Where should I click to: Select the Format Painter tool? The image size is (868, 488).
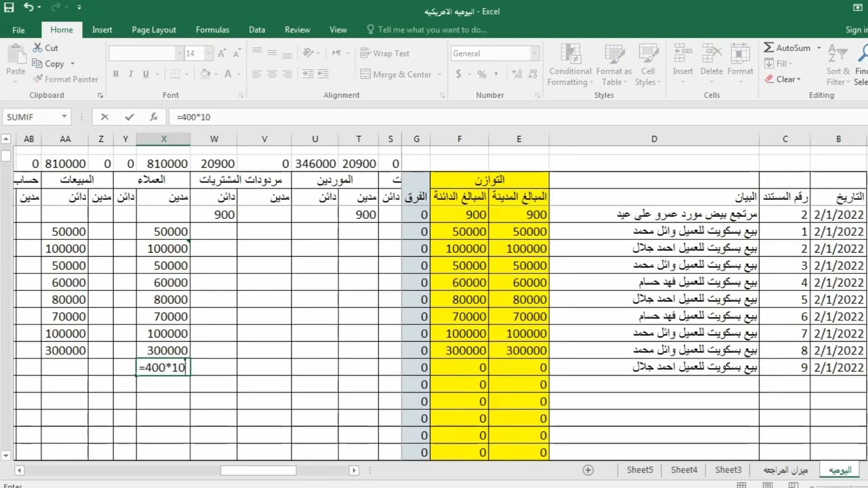(x=66, y=79)
